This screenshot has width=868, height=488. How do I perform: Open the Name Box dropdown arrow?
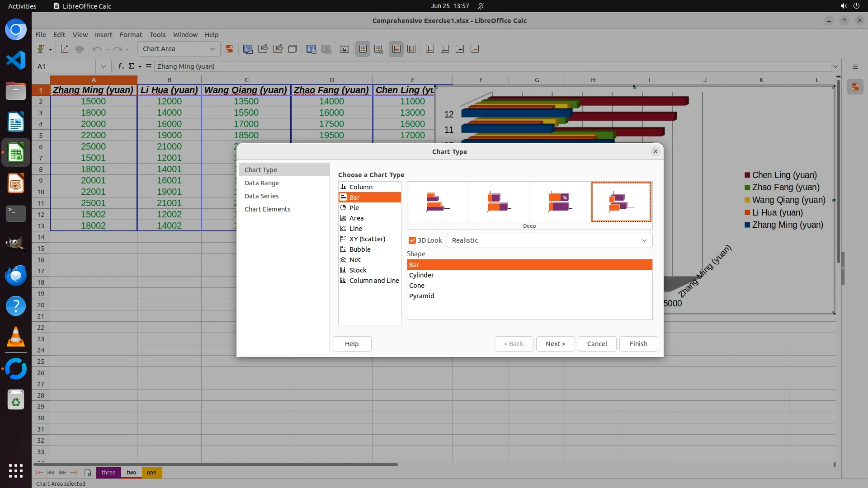103,66
